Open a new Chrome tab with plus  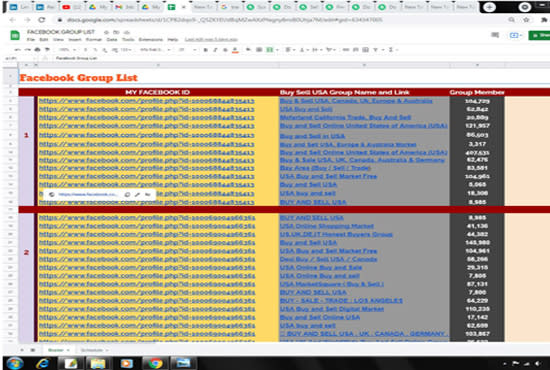coord(489,7)
